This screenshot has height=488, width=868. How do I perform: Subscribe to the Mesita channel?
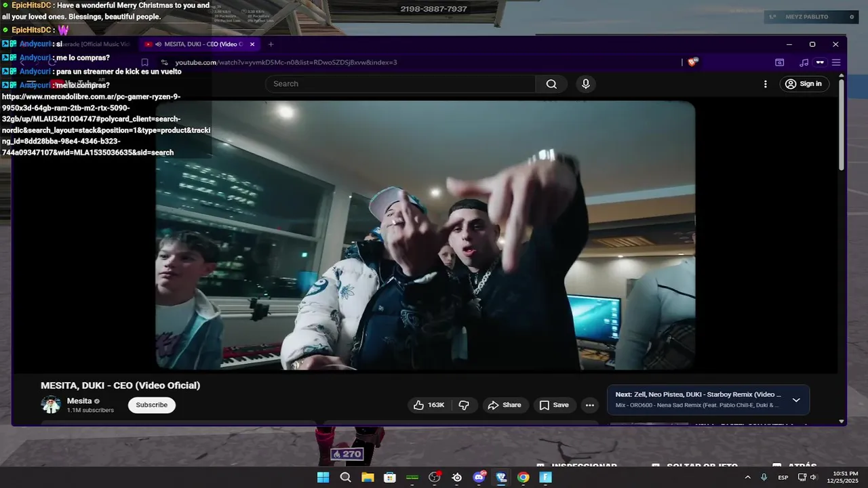152,405
